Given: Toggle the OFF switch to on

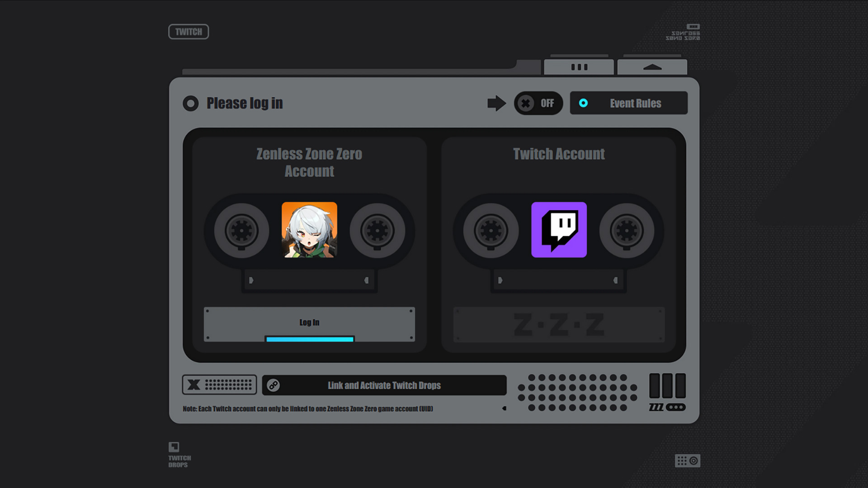Looking at the screenshot, I should (x=538, y=103).
